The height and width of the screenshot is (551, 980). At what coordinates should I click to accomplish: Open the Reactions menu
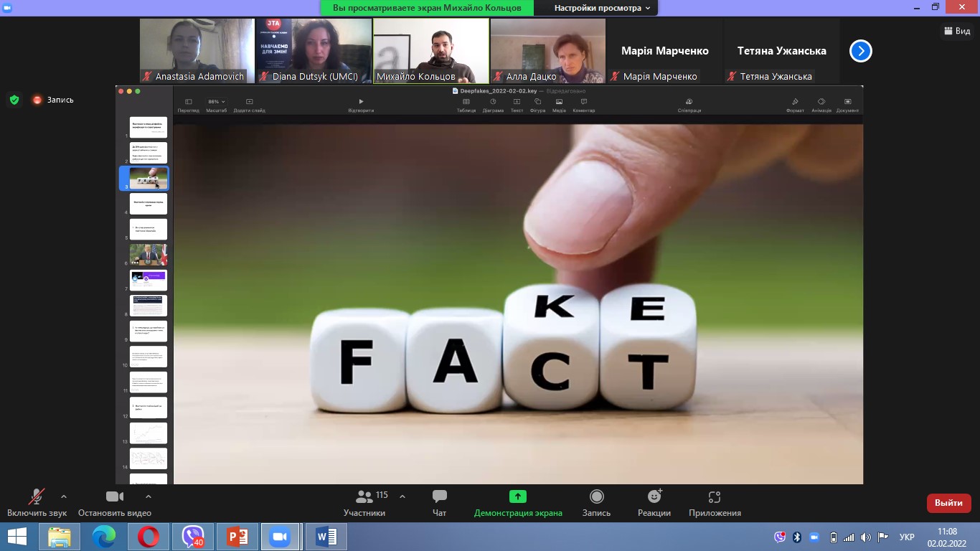pos(654,502)
